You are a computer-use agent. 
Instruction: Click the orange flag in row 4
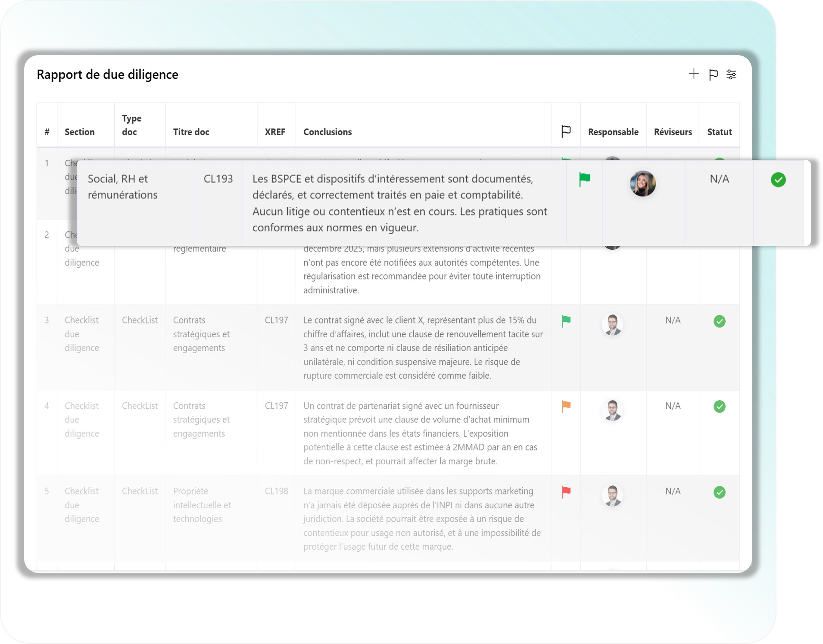tap(566, 406)
